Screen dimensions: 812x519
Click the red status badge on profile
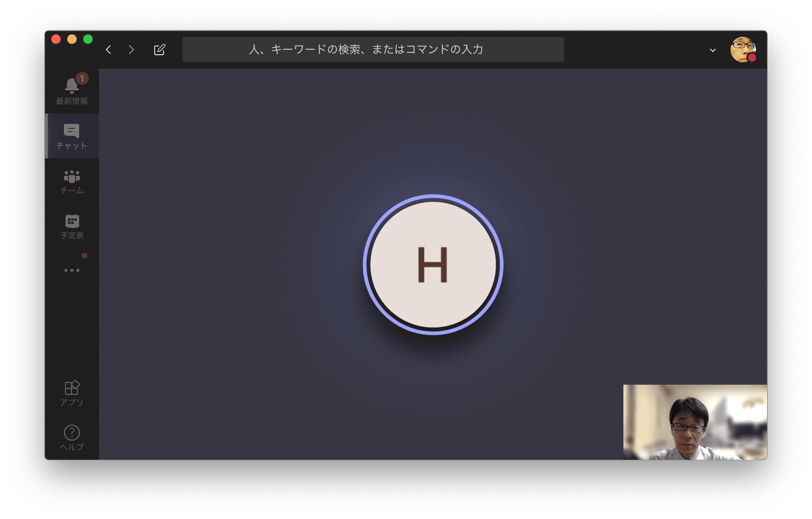click(752, 58)
